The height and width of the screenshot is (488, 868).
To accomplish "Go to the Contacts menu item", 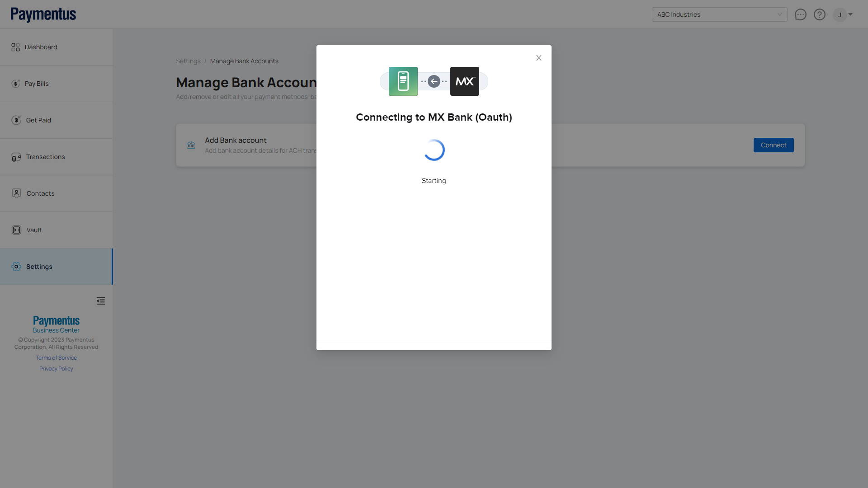I will click(x=40, y=193).
